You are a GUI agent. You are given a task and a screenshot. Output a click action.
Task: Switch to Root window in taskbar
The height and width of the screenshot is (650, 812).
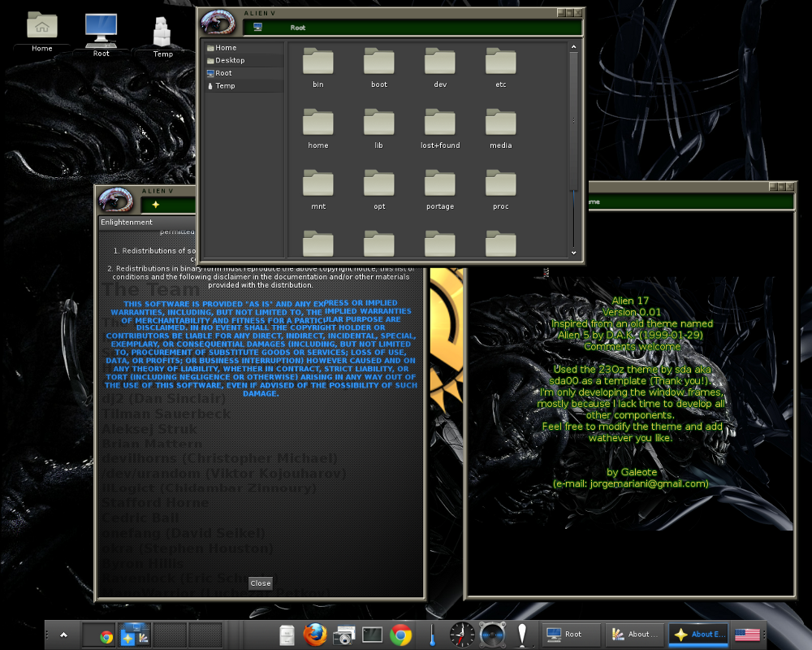pos(572,635)
